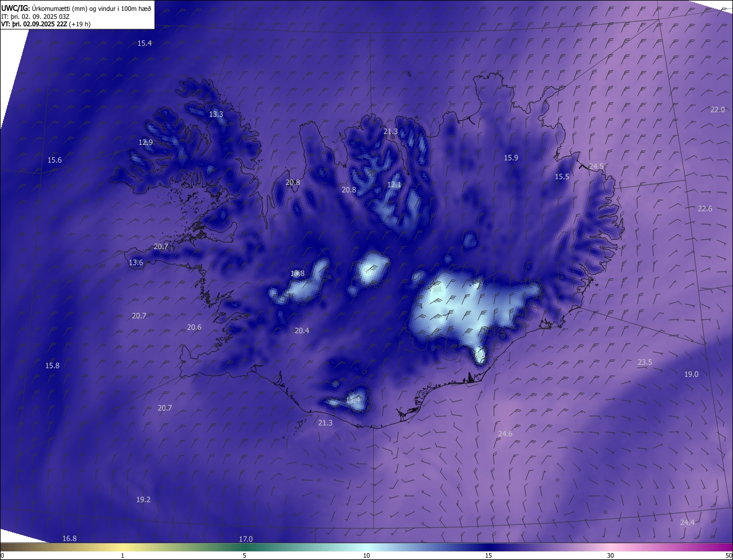Click the 24.5 value near the coast
This screenshot has height=560, width=733.
click(x=596, y=167)
